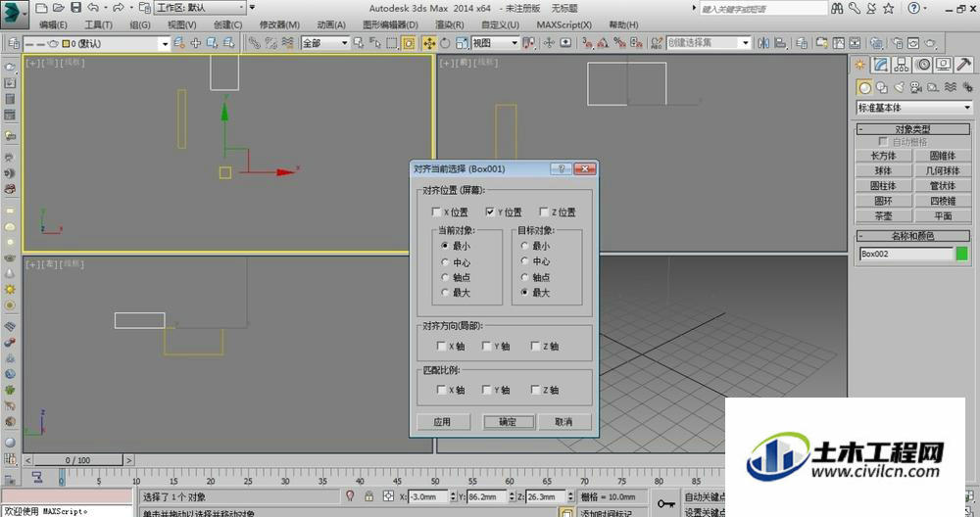Image resolution: width=980 pixels, height=517 pixels.
Task: Open the Motion panel tab icon
Action: point(922,65)
